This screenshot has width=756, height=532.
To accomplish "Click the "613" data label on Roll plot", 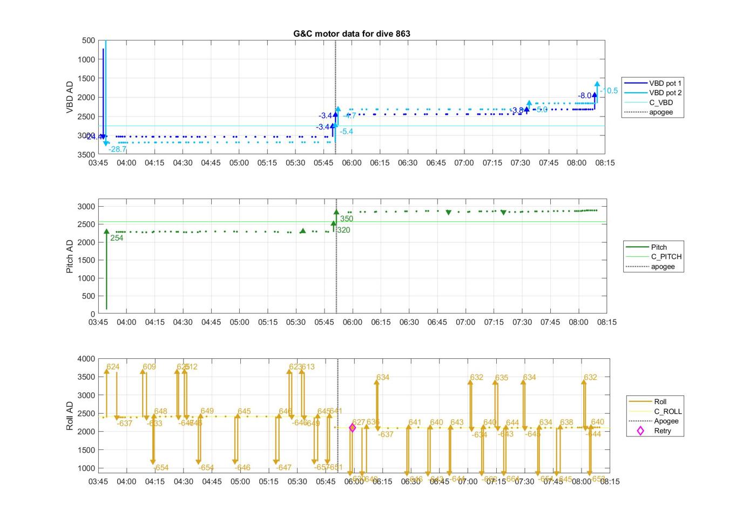I will coord(308,367).
